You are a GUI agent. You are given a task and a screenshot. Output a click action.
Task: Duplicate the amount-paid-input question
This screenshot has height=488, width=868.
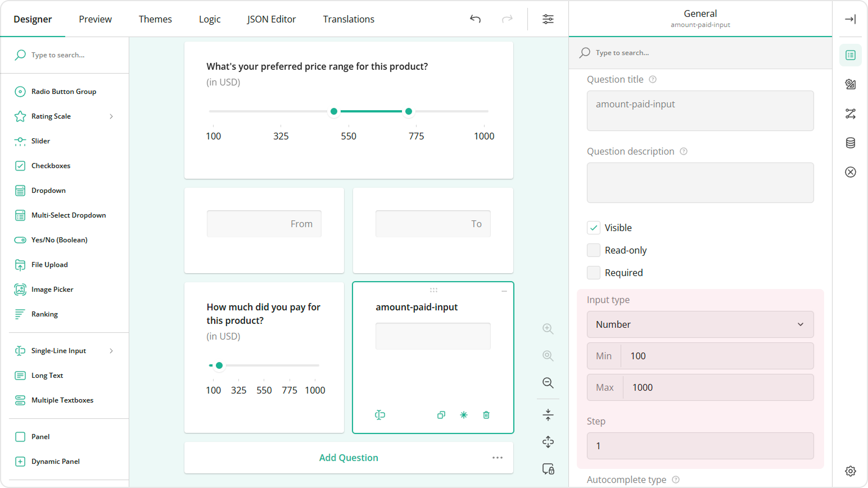point(441,415)
